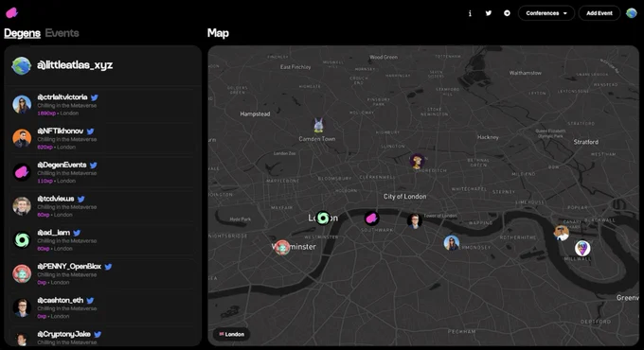
Task: Open Twitter icon next to @ctrlaltvictoria
Action: (95, 97)
